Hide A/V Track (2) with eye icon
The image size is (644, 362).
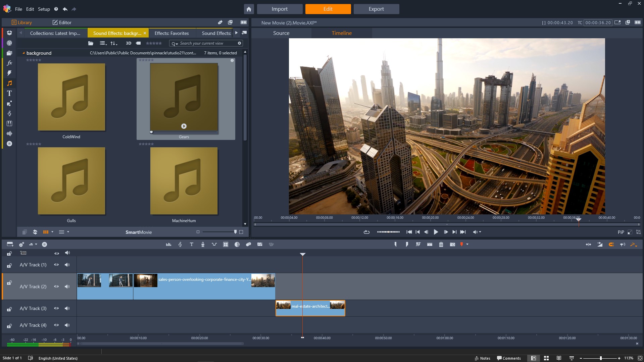coord(56,287)
